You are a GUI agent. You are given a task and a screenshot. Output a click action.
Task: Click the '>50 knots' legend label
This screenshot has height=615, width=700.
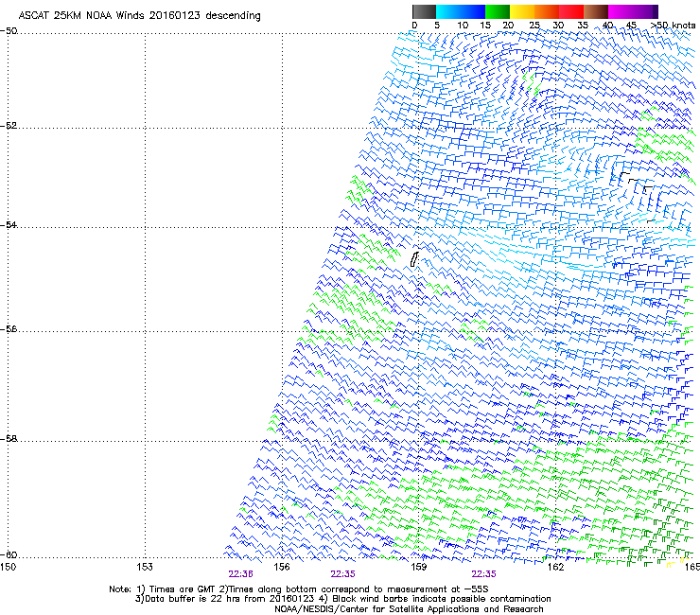click(673, 26)
